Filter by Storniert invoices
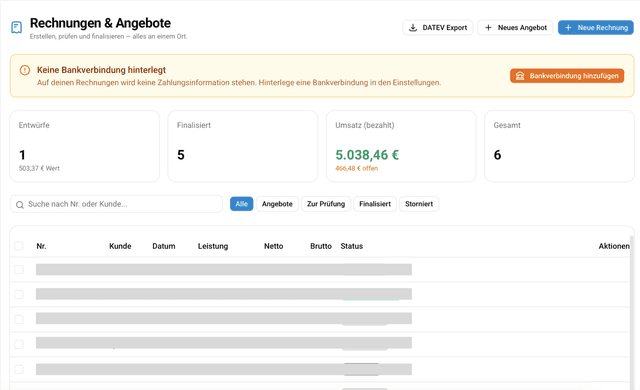The width and height of the screenshot is (640, 390). [419, 204]
